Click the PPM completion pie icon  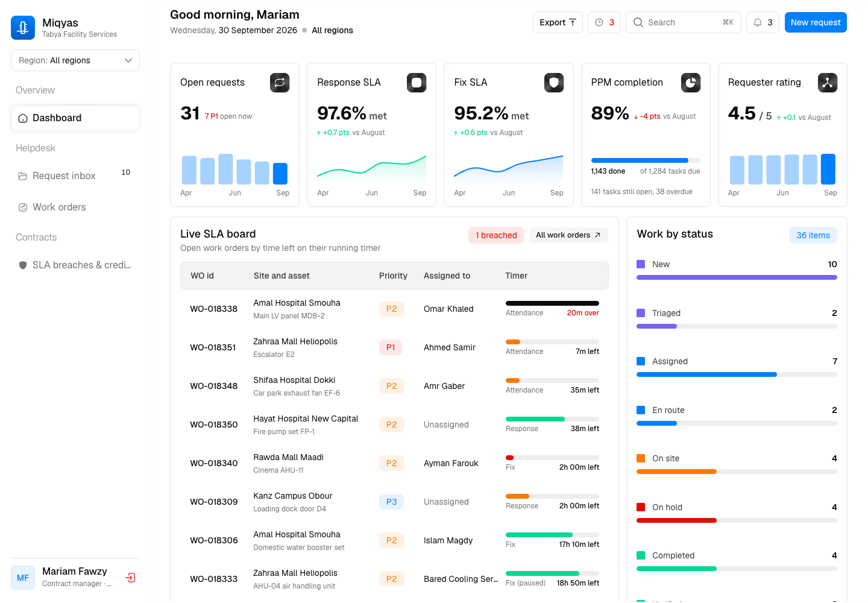point(691,83)
